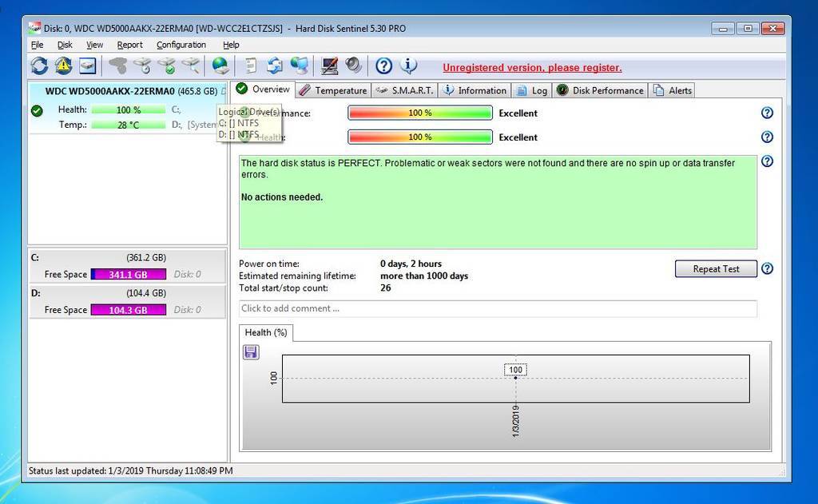Open the Log tab
This screenshot has height=504, width=818.
pyautogui.click(x=531, y=90)
